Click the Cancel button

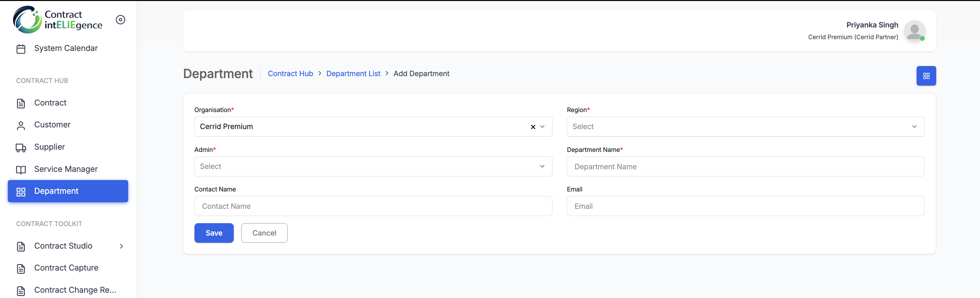[264, 233]
